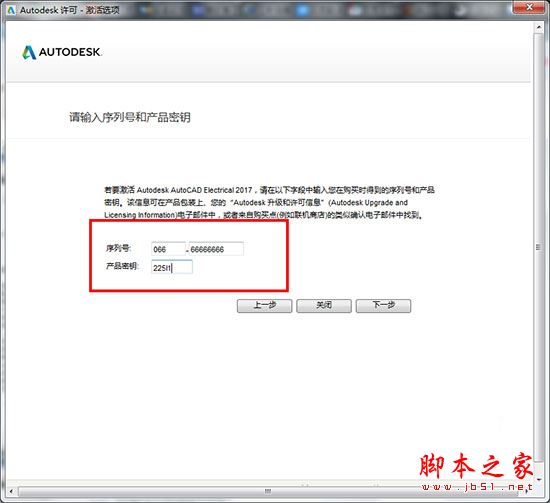The height and width of the screenshot is (503, 550).
Task: Click the vertical scrollbar down arrow
Action: [x=539, y=479]
